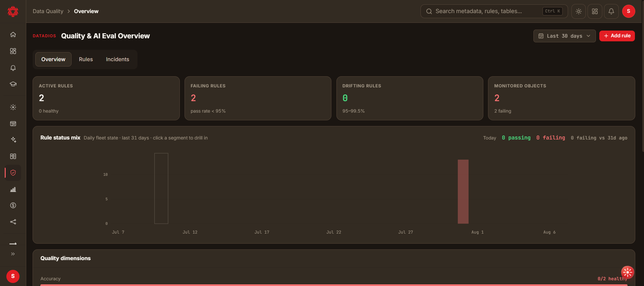Viewport: 644px width, 286px height.
Task: Click the '0 passing' today count
Action: tap(516, 138)
